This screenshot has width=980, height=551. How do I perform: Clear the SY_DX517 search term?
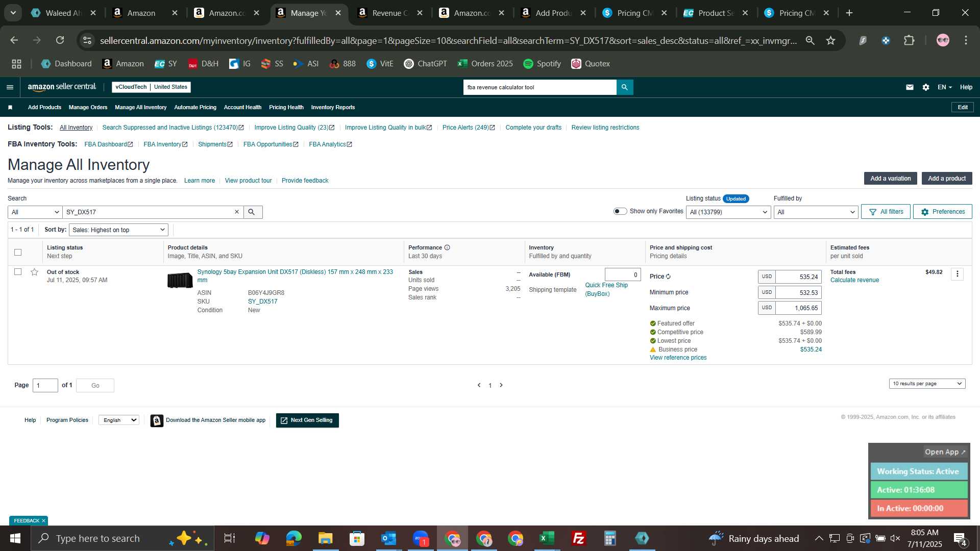237,212
